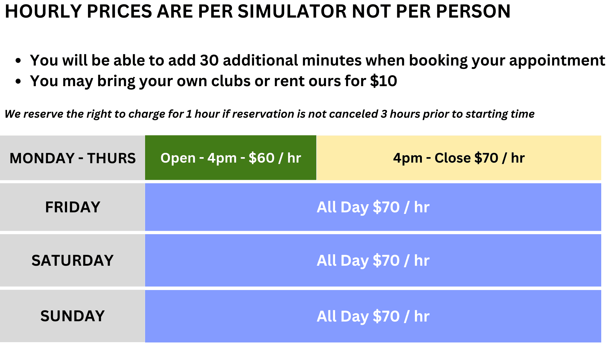Click the HOURLY PRICES ARE PER SIMULATOR heading
This screenshot has width=607, height=364.
258,11
